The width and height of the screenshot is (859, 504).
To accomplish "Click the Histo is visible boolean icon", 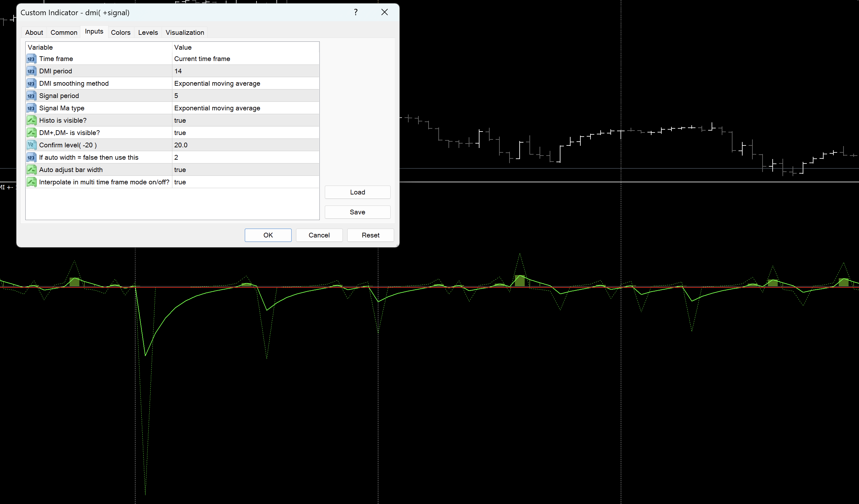I will [31, 120].
